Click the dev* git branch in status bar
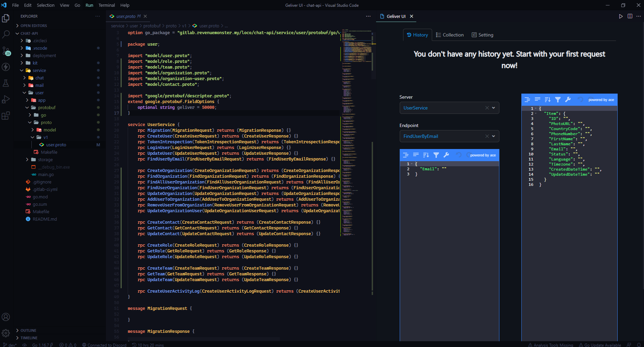The height and width of the screenshot is (347, 644). click(x=10, y=345)
